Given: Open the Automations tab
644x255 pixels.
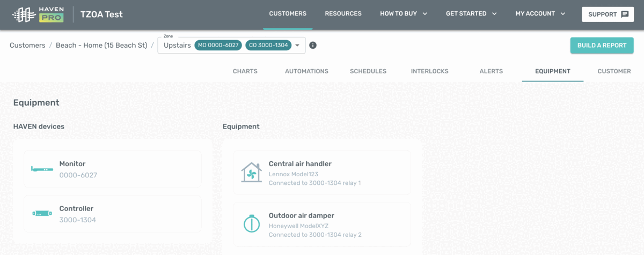Looking at the screenshot, I should (306, 71).
